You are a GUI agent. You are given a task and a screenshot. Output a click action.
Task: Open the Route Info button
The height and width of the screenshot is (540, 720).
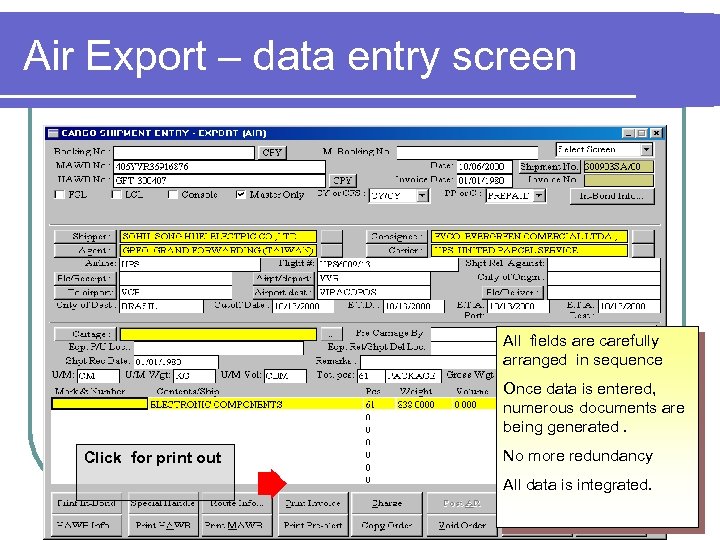(236, 503)
